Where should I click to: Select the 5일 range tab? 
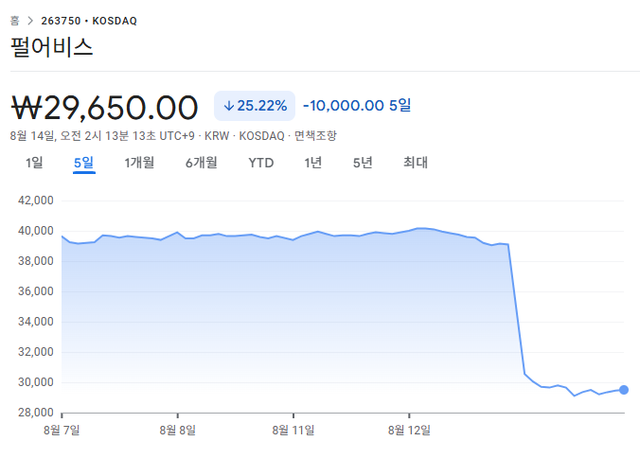[84, 163]
